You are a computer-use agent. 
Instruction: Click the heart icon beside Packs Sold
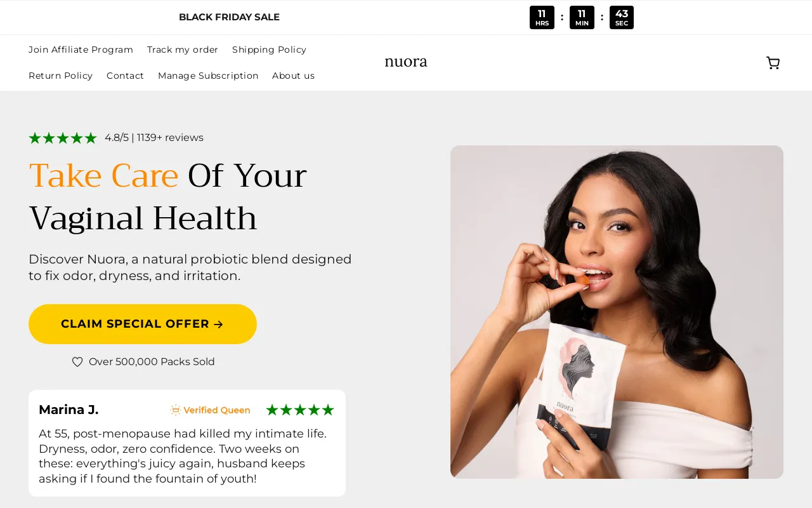pos(77,362)
